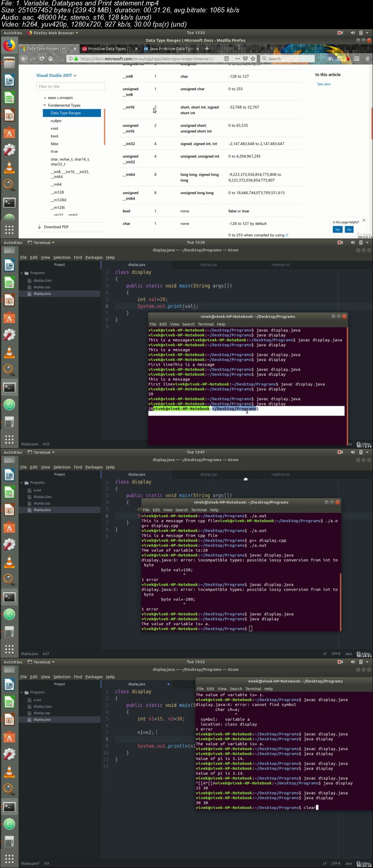
Task: Open the Library bookmarks icon in the toolbar
Action: (x=330, y=58)
